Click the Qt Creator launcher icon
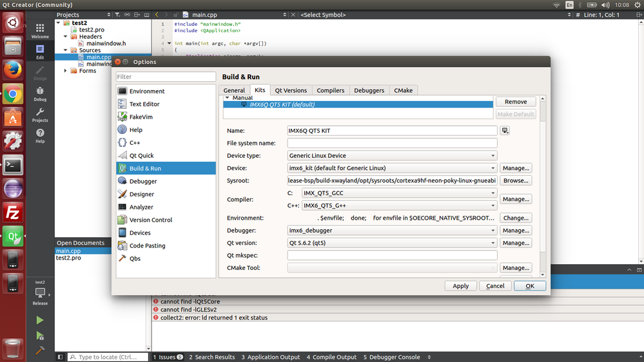Image resolution: width=644 pixels, height=362 pixels. (x=13, y=236)
